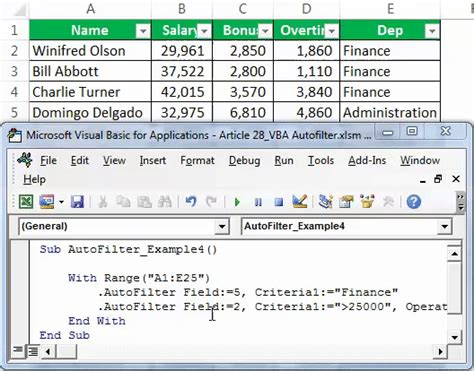Image resolution: width=474 pixels, height=371 pixels.
Task: Run the macro with the green play icon
Action: coord(237,202)
